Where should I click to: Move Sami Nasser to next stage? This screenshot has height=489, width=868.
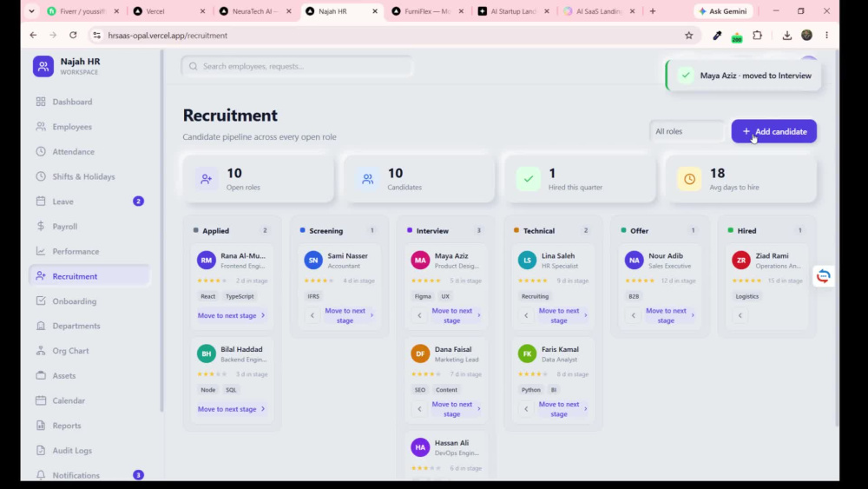[x=349, y=315]
